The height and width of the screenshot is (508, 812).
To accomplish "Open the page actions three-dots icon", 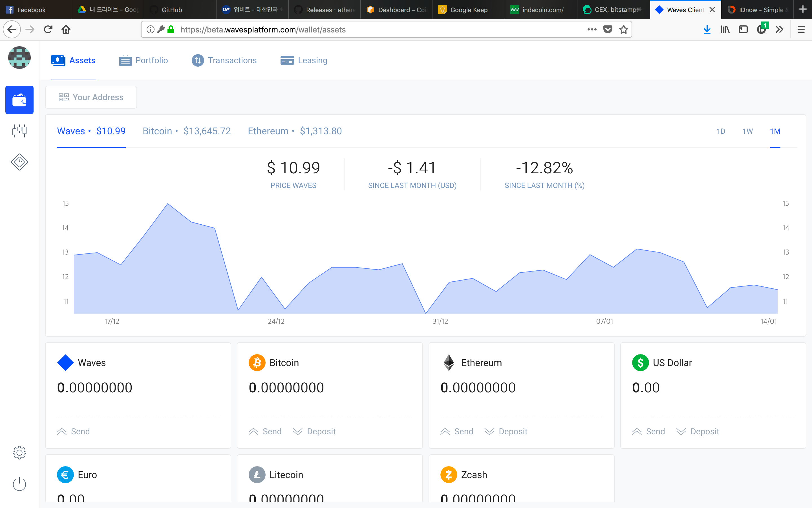I will [x=592, y=30].
